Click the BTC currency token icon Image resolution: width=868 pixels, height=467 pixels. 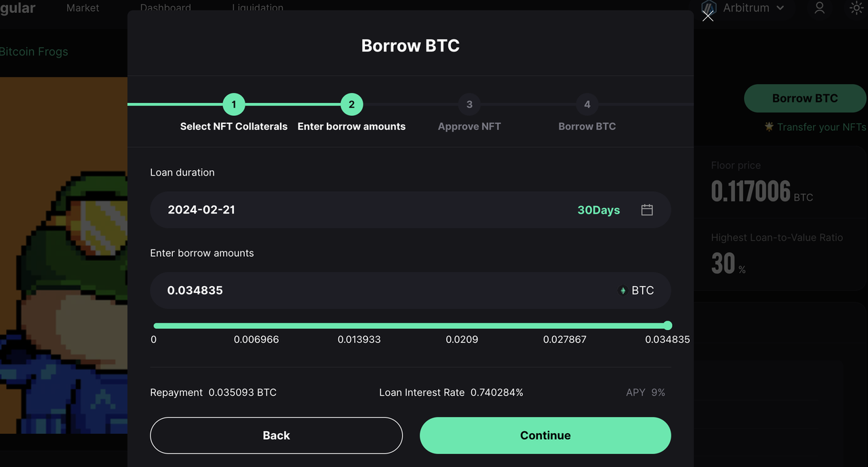tap(623, 290)
